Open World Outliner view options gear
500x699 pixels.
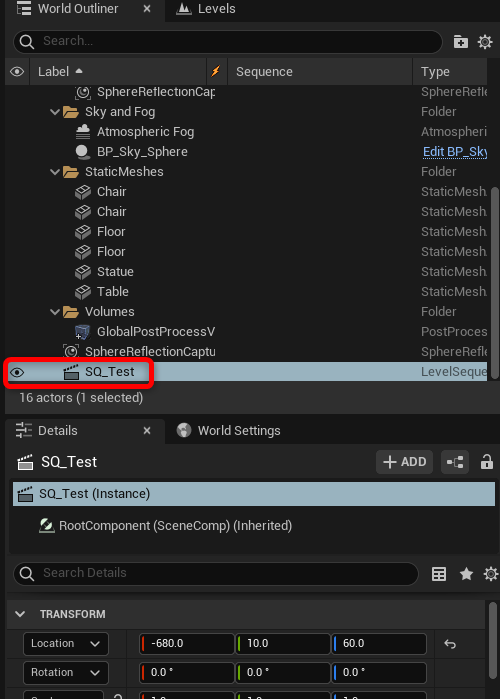(485, 42)
